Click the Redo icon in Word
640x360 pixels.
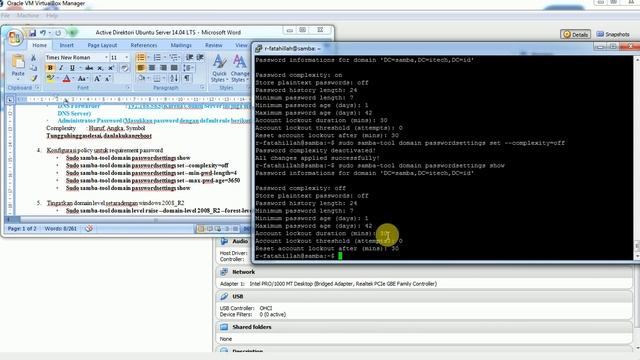(x=58, y=33)
